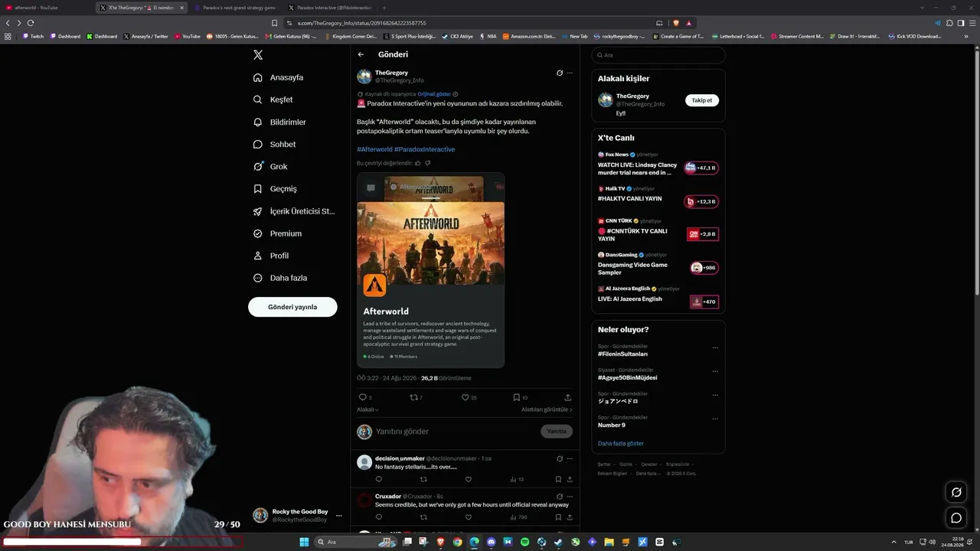This screenshot has height=551, width=980.
Task: Switch to the afterworld - YouTube tab
Action: 47,8
